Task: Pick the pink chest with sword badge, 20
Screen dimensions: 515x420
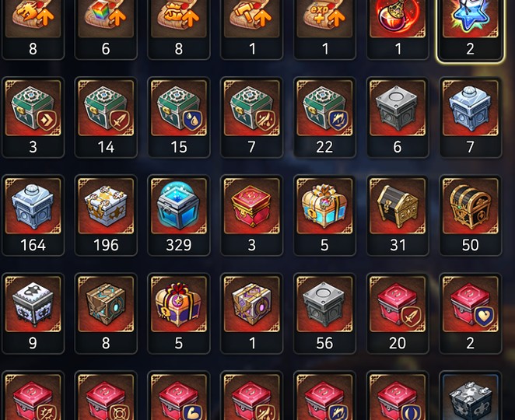Action: [x=398, y=313]
